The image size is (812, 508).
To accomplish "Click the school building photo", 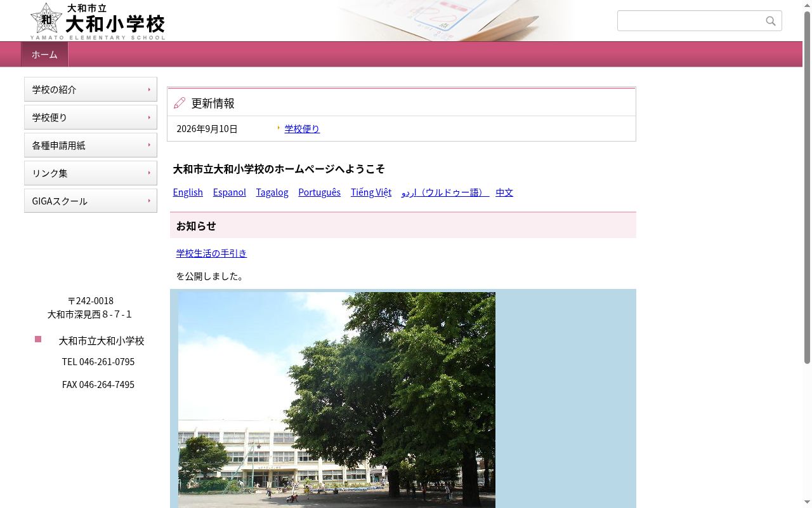I will point(337,400).
